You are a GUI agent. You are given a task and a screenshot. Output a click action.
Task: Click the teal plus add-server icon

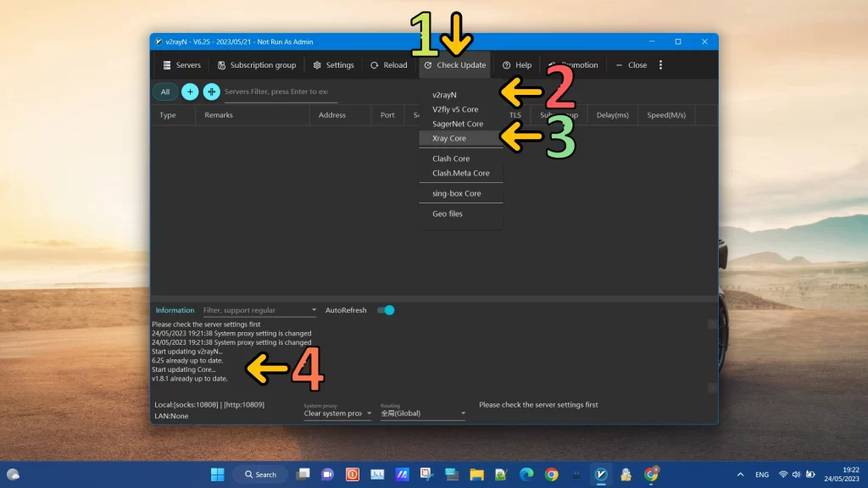pos(190,91)
